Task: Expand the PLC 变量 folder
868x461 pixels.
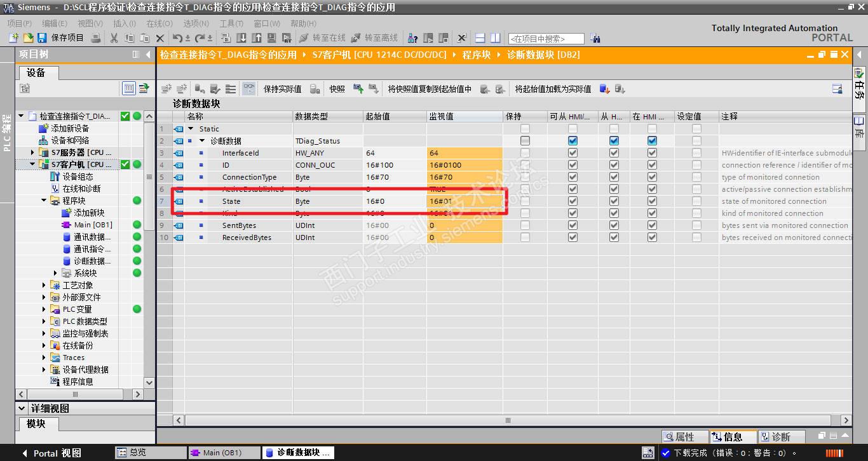Action: pos(44,309)
